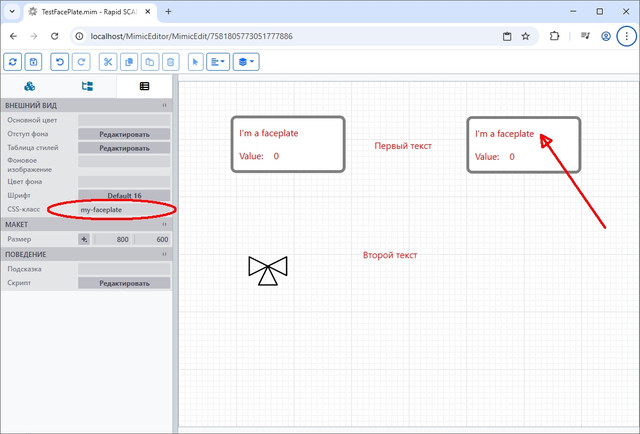Screen dimensions: 640x434
Task: Click the Основной цвет color field
Action: [x=124, y=120]
